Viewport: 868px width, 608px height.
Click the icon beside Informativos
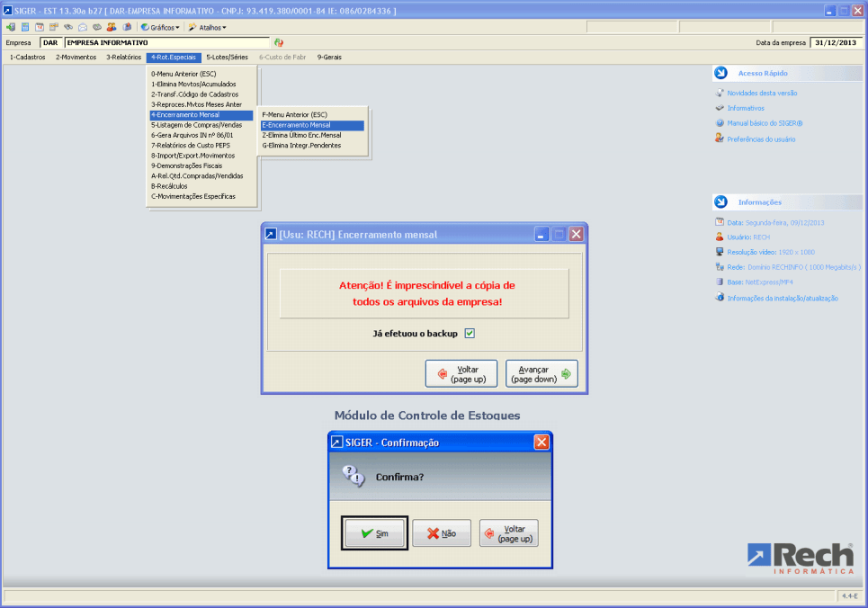point(719,108)
